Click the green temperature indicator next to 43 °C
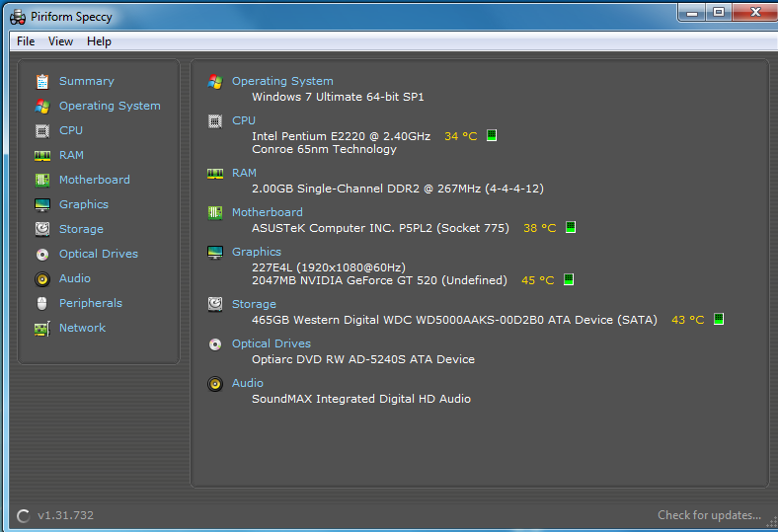The height and width of the screenshot is (532, 778). (x=719, y=319)
